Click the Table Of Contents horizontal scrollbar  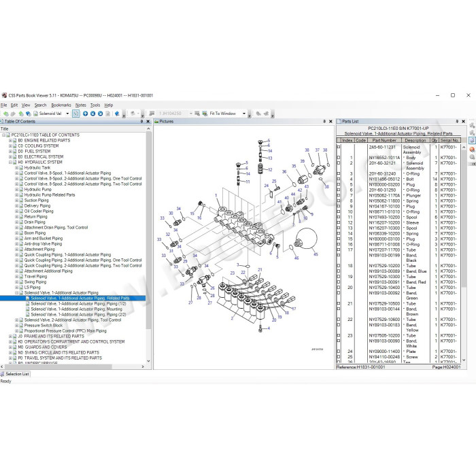72,367
